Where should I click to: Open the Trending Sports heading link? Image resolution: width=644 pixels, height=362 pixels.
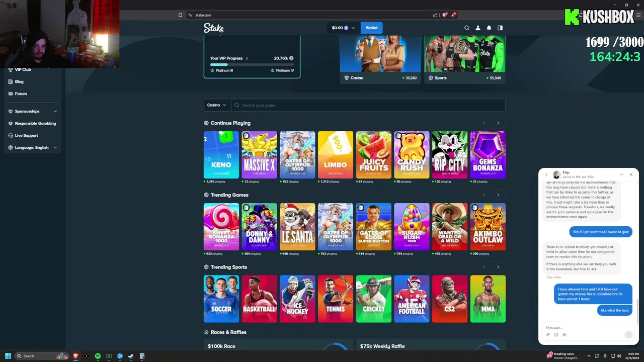(229, 267)
